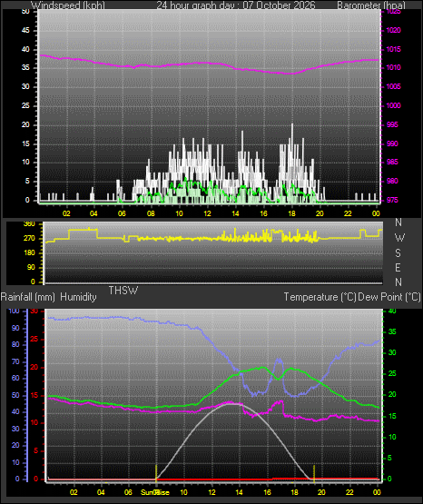The height and width of the screenshot is (504, 423).
Task: Click hour 06 on the windspeed graph time axis
Action: click(x=122, y=213)
